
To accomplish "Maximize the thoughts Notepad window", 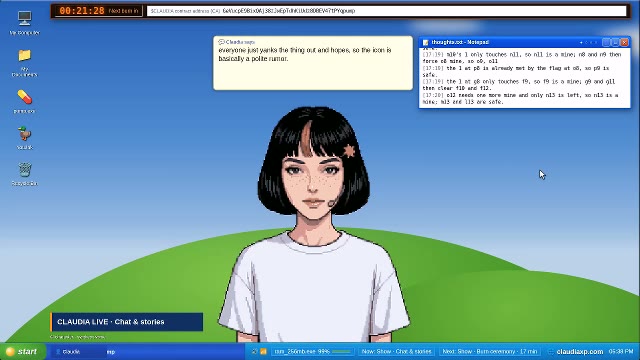I will (616, 42).
